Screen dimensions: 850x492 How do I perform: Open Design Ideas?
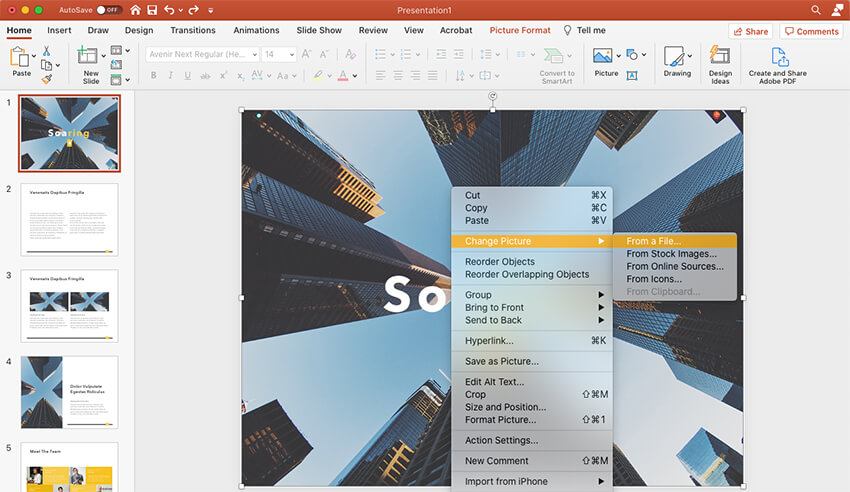point(720,65)
